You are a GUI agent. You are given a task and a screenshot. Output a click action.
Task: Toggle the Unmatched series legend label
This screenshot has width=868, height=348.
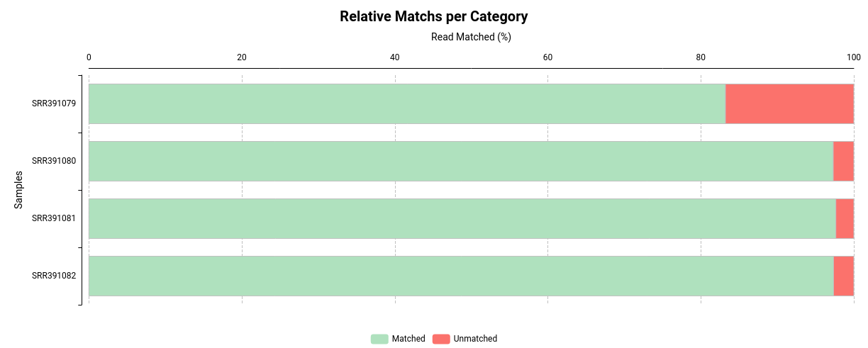click(x=475, y=339)
